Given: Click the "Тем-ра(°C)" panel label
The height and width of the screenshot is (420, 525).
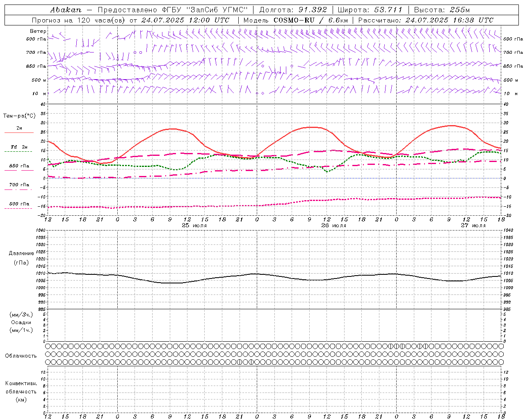Looking at the screenshot, I should 19,116.
